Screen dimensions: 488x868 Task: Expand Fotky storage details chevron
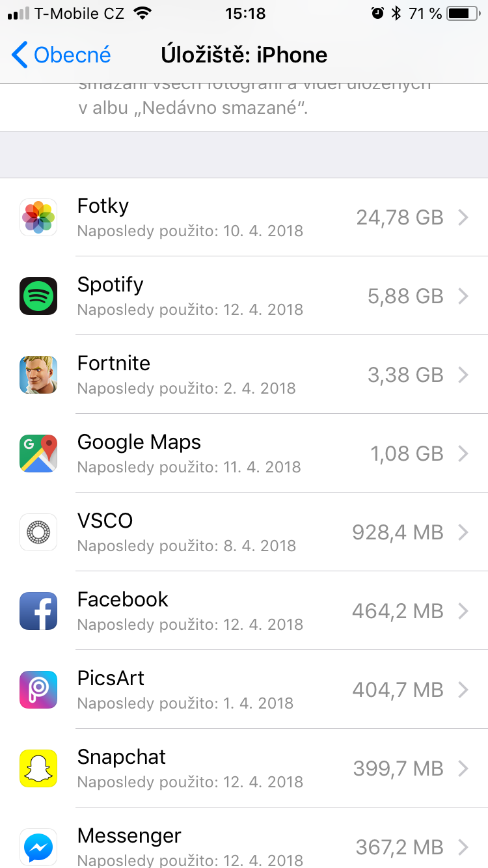463,217
